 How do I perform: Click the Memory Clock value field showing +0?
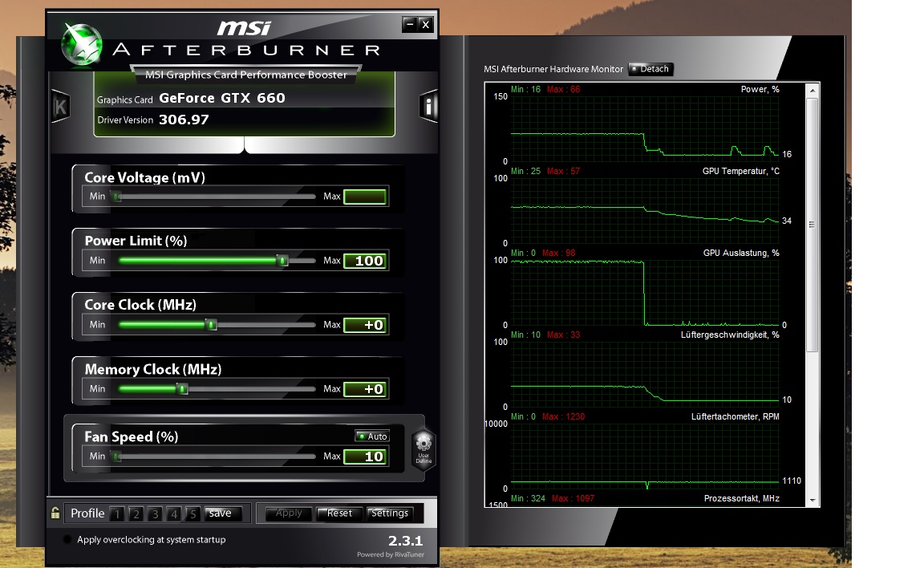(x=366, y=389)
